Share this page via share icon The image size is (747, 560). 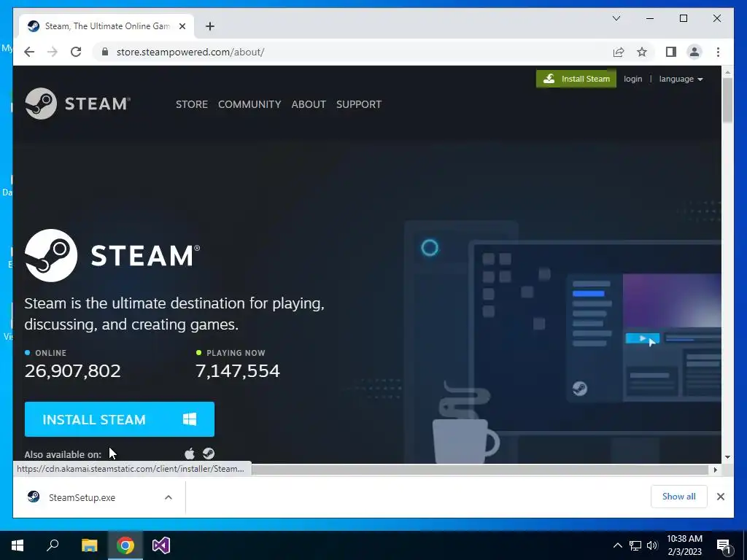coord(619,52)
